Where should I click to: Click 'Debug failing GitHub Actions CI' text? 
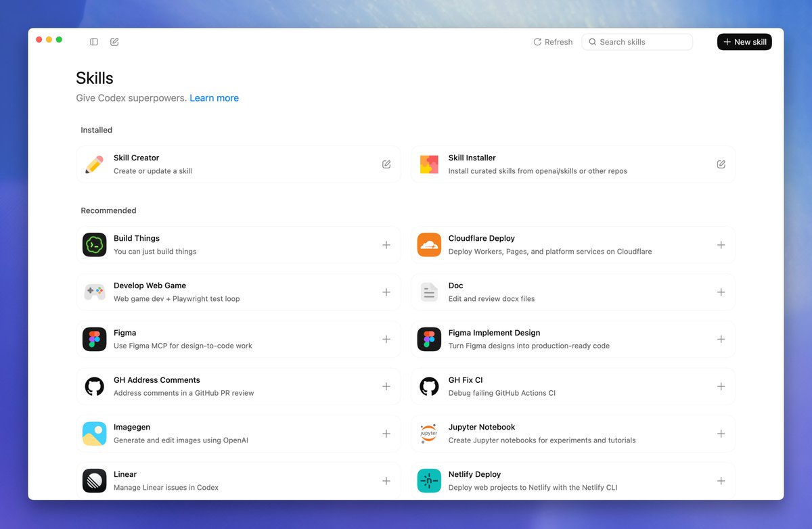pos(502,393)
